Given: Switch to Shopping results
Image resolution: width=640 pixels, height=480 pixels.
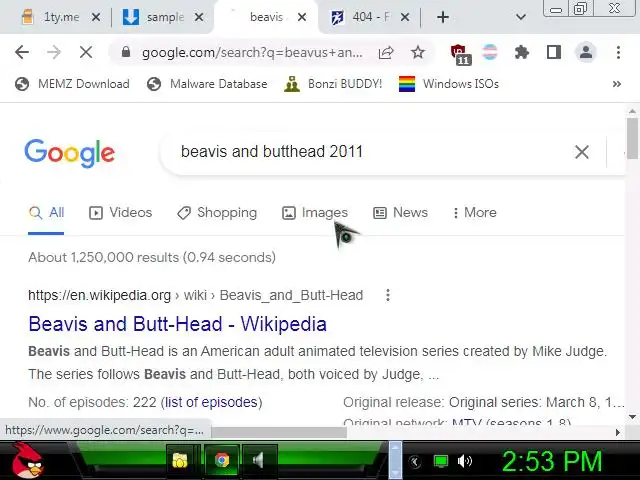Looking at the screenshot, I should tap(217, 213).
